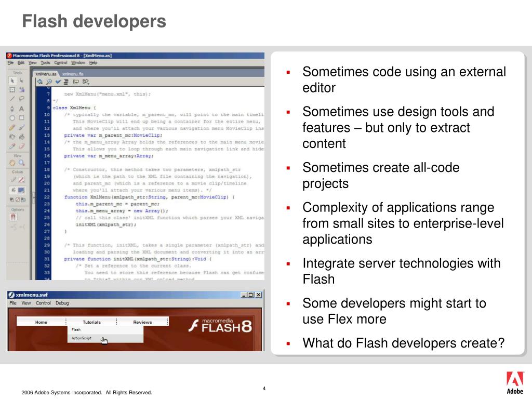Minimize the xmlmenu.swf window
The image size is (532, 399).
tap(244, 295)
